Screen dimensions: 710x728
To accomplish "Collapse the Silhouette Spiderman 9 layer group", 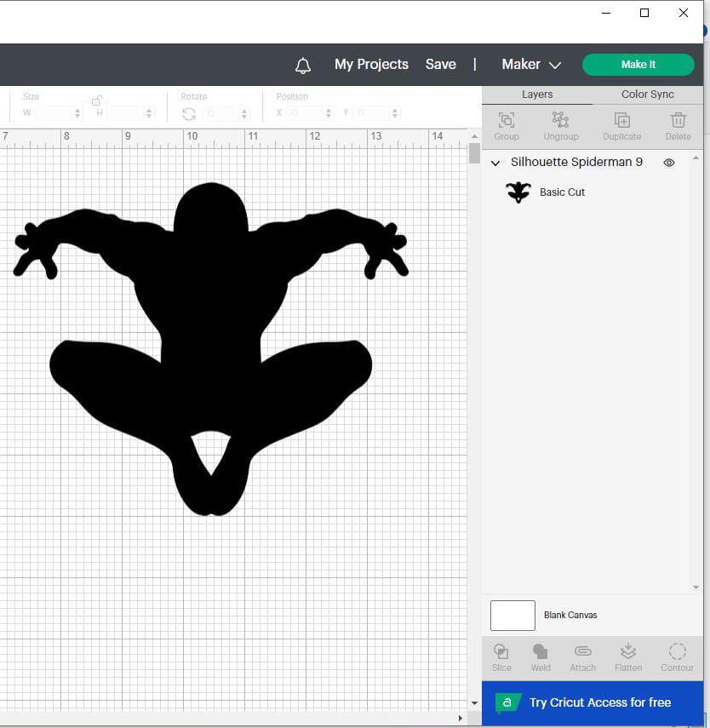I will pos(495,163).
